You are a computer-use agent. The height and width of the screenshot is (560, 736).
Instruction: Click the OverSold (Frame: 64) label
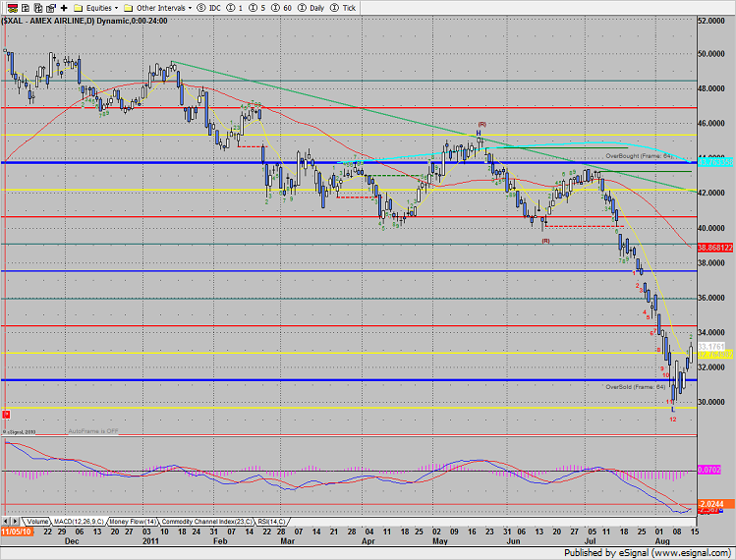tap(635, 387)
